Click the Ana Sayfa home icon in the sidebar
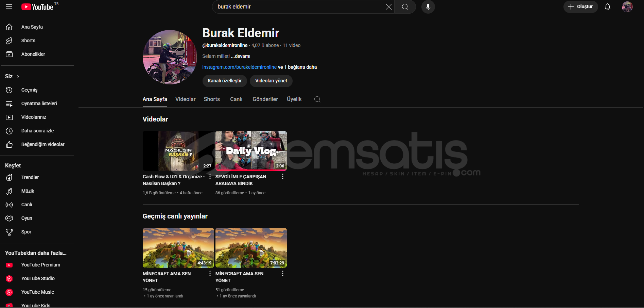Screen dimensions: 644x308 click(9, 27)
